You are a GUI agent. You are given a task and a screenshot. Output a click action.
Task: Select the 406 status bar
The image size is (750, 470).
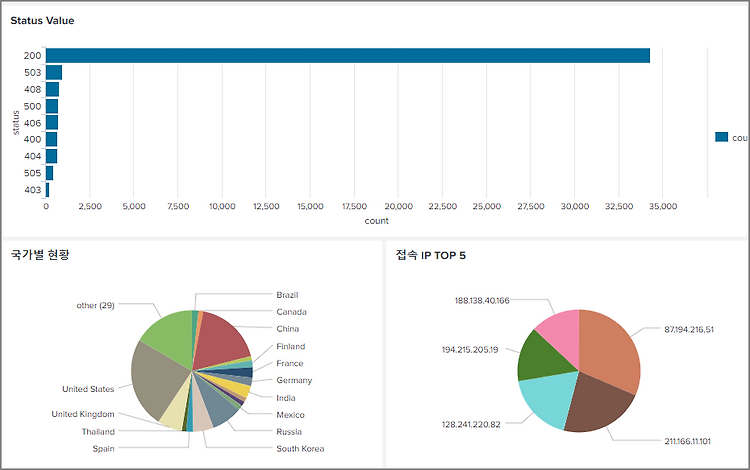point(52,122)
